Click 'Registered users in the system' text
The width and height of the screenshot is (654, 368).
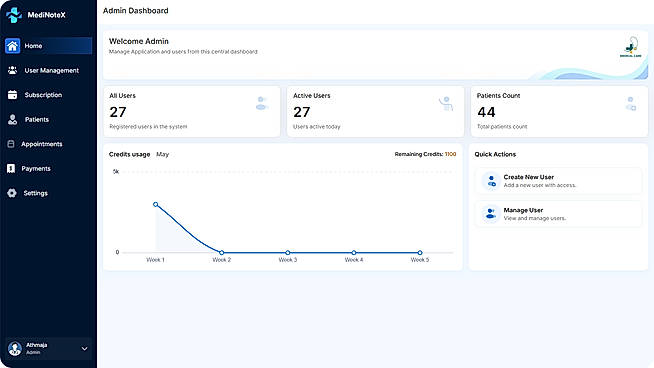click(148, 126)
